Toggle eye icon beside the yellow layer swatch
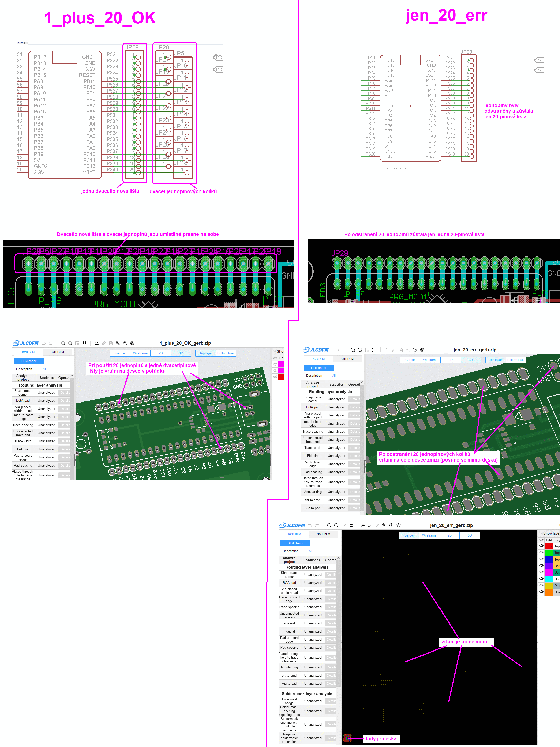This screenshot has height=747, width=560. click(542, 585)
